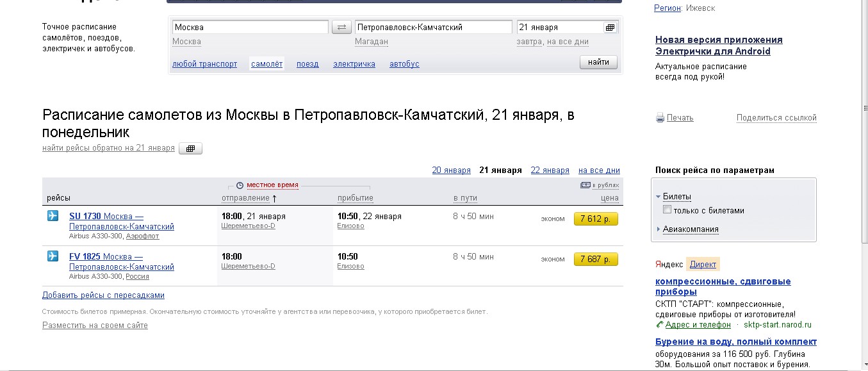
Task: Sort flights by цена column
Action: [610, 198]
